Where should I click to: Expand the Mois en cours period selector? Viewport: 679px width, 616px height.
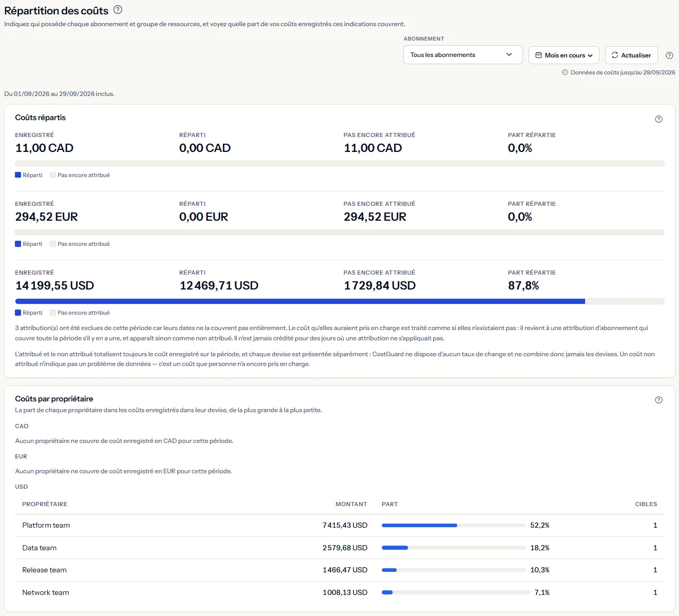[564, 55]
